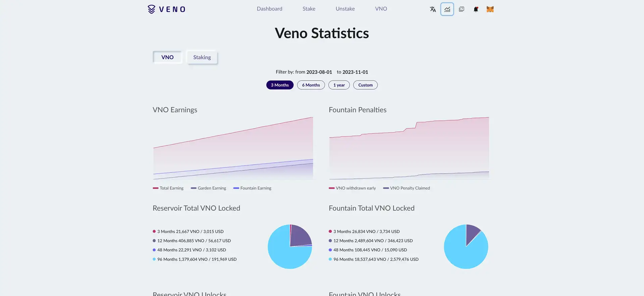The height and width of the screenshot is (296, 644).
Task: Open the notifications bell
Action: click(x=476, y=9)
